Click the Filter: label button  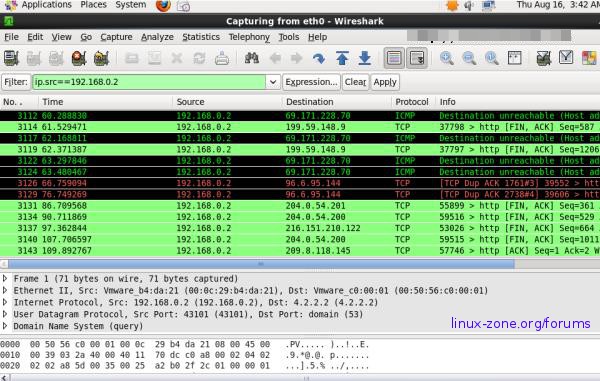pyautogui.click(x=16, y=82)
